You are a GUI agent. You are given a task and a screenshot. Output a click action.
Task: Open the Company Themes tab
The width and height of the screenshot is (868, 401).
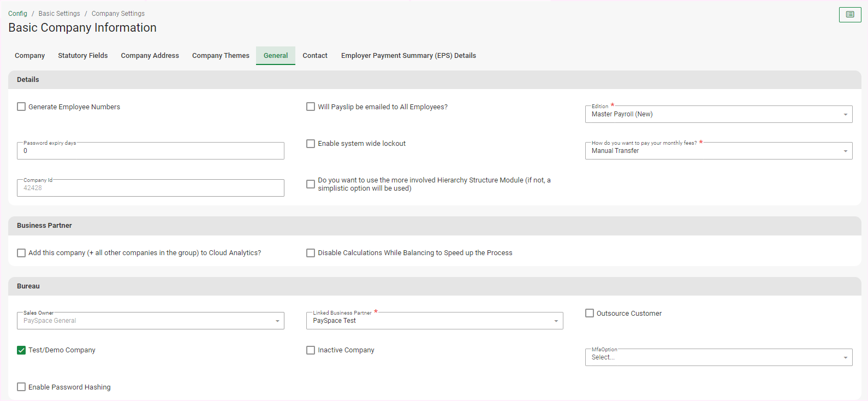[x=221, y=56]
